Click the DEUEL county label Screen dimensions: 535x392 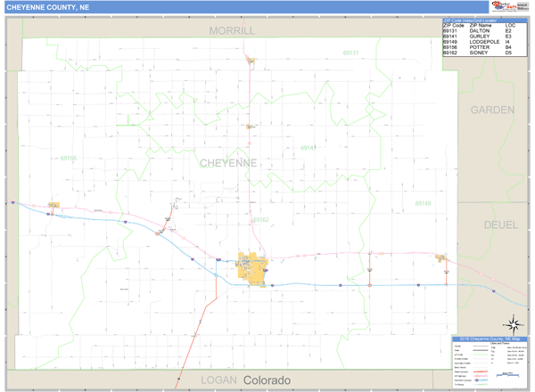pos(500,225)
